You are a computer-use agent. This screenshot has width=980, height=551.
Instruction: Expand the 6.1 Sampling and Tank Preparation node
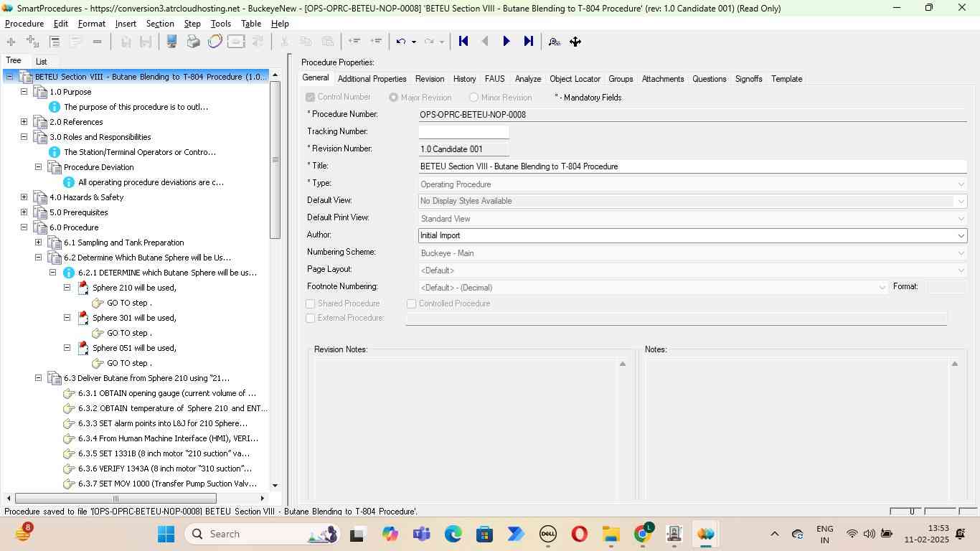[x=38, y=242]
